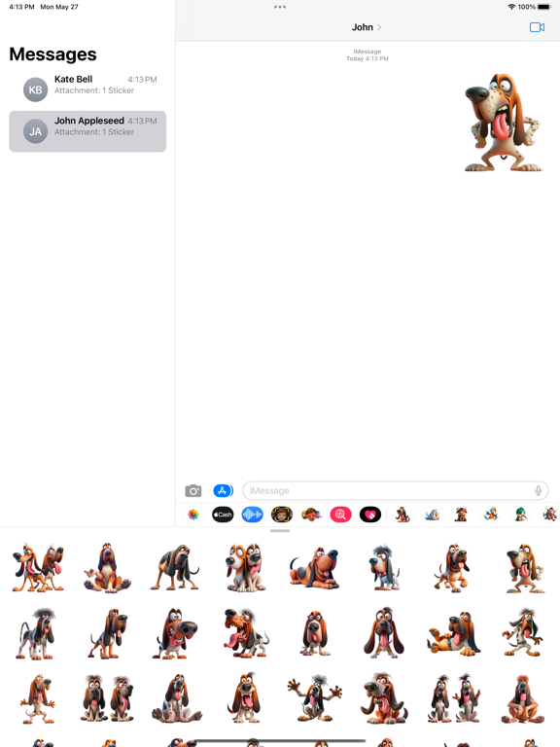The height and width of the screenshot is (747, 560).
Task: Pick the messy-haired black and white dog, second row start
Action: pyautogui.click(x=36, y=633)
